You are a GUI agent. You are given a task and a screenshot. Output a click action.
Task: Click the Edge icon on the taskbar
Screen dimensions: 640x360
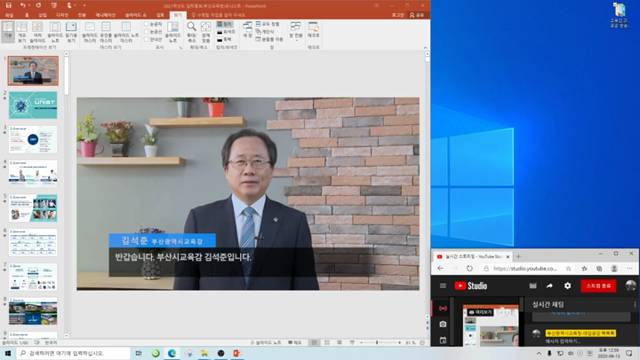click(x=172, y=353)
